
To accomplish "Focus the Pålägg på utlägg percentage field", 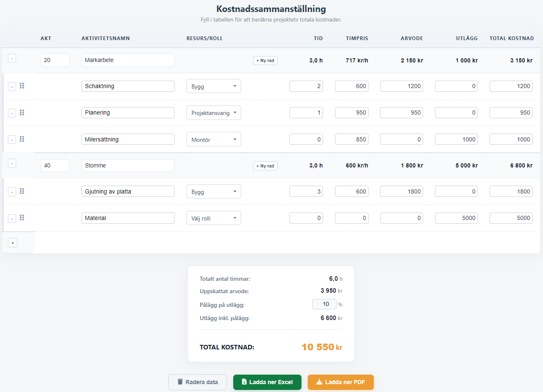I will [325, 304].
